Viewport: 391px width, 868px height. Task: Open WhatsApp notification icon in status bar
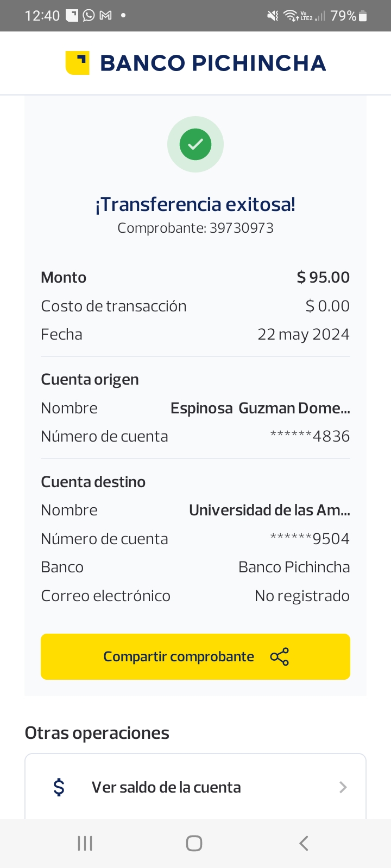[x=89, y=16]
